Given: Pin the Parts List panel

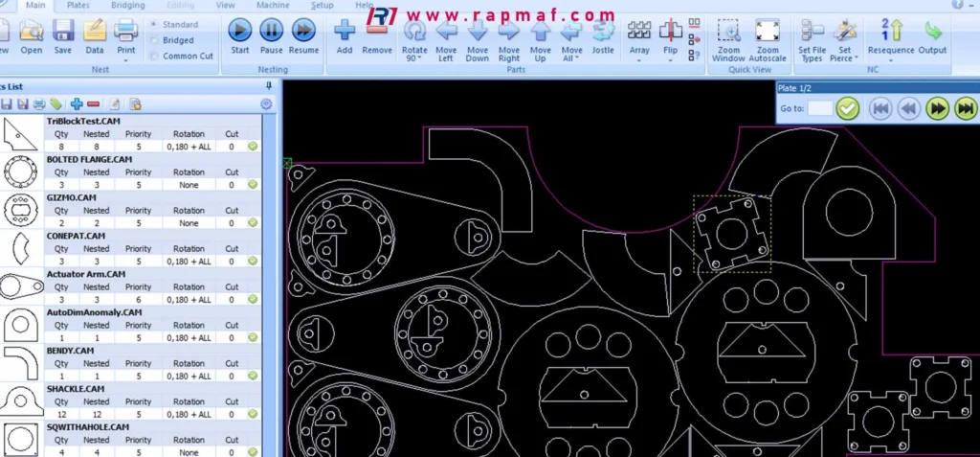Looking at the screenshot, I should coord(269,86).
